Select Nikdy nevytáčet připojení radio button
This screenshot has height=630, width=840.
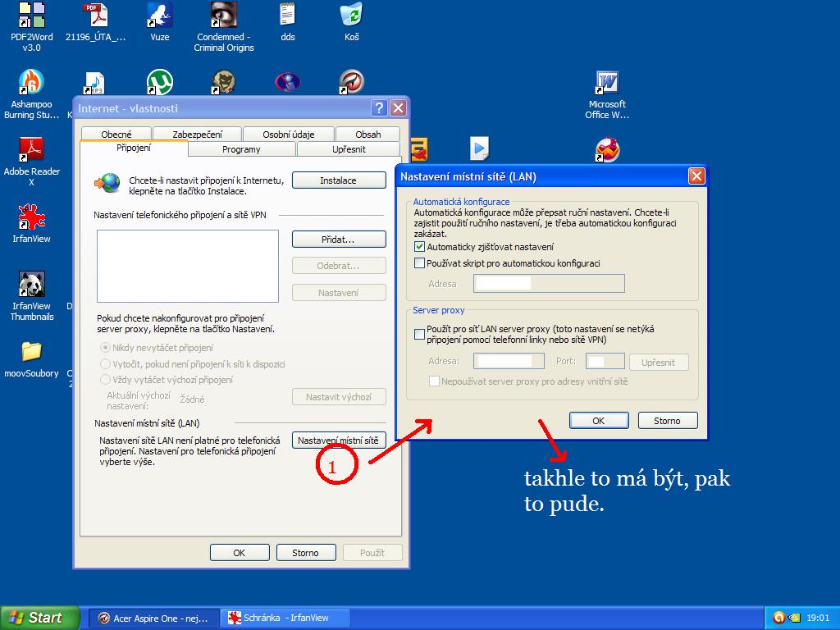(x=106, y=348)
